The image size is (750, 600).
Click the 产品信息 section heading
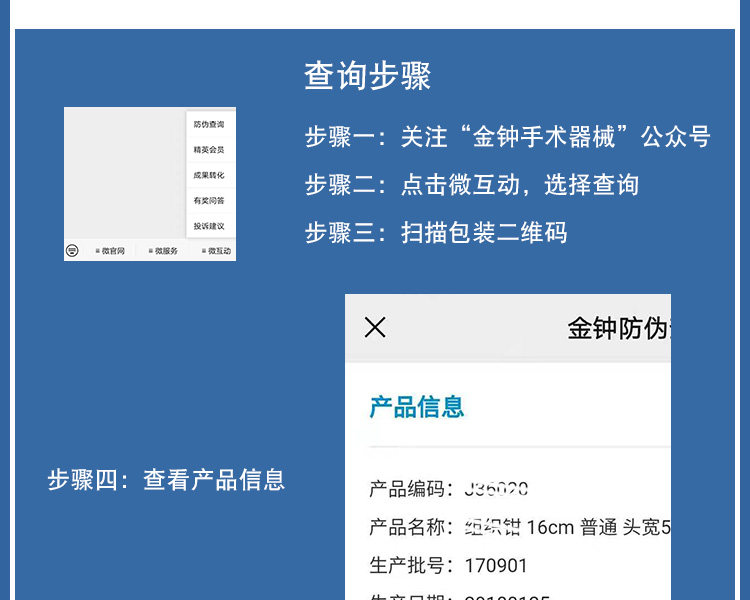(x=417, y=407)
